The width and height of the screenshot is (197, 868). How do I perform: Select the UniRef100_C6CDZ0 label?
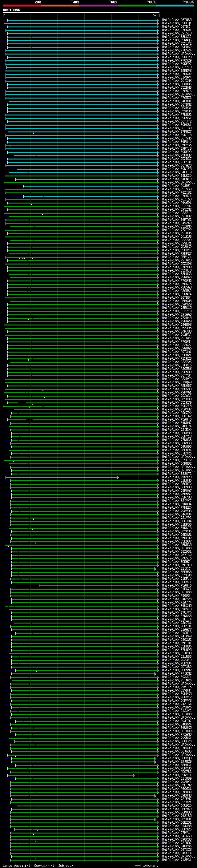tap(177, 484)
